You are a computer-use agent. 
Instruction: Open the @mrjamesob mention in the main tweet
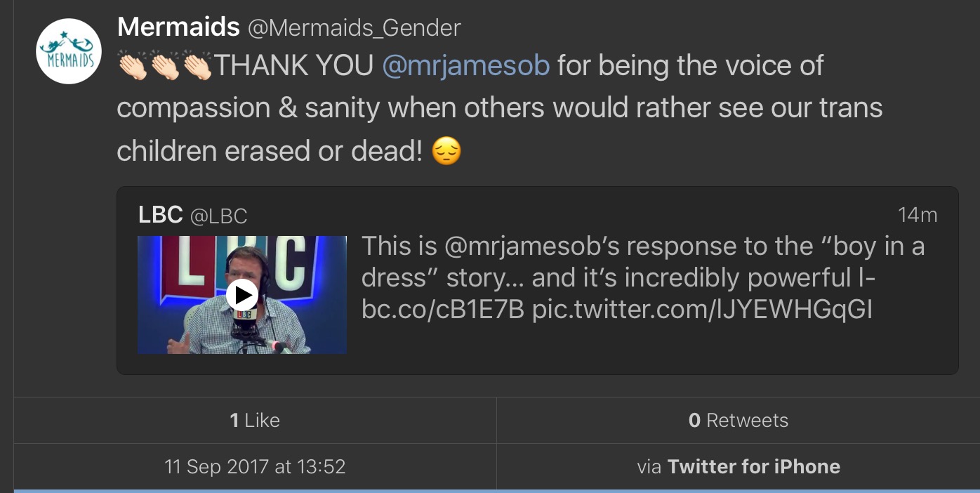[465, 65]
